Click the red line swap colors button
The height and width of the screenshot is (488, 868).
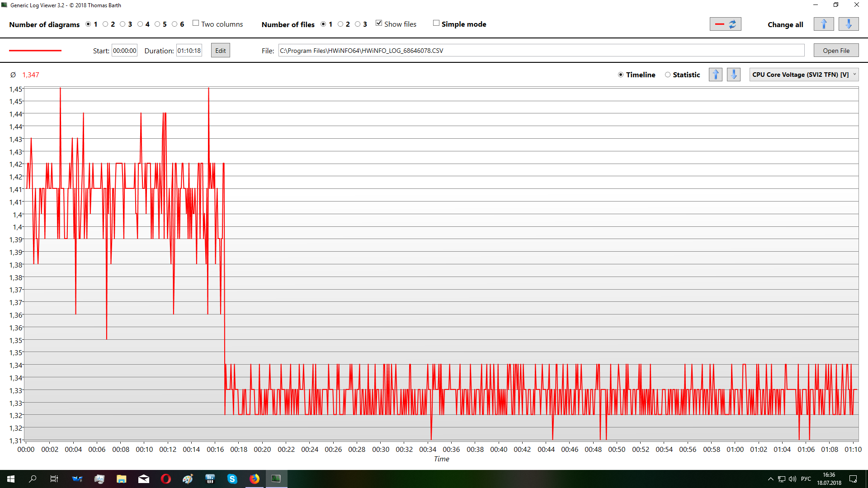pyautogui.click(x=725, y=24)
